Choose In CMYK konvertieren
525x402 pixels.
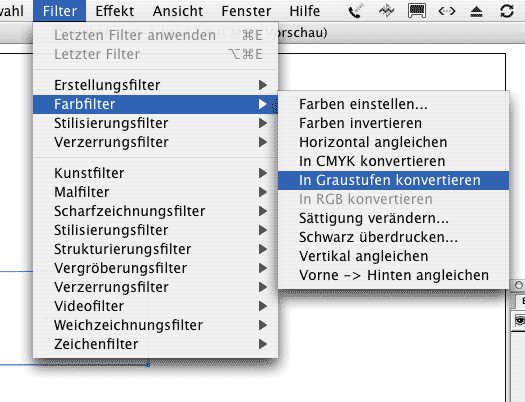tap(393, 161)
